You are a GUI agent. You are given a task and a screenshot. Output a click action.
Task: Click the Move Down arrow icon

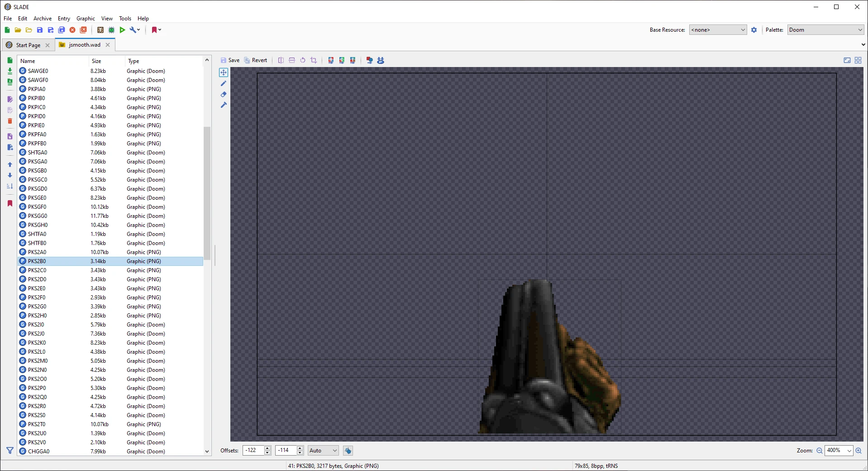click(10, 175)
